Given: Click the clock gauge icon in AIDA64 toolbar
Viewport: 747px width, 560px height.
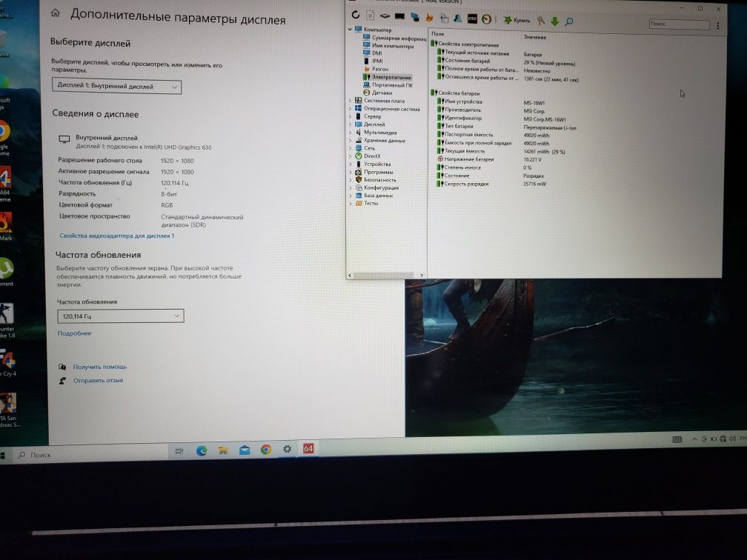Looking at the screenshot, I should click(x=486, y=19).
